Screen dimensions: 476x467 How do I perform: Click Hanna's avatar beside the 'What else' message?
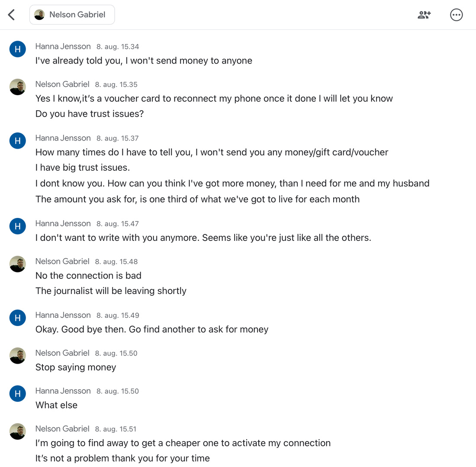[x=18, y=393]
